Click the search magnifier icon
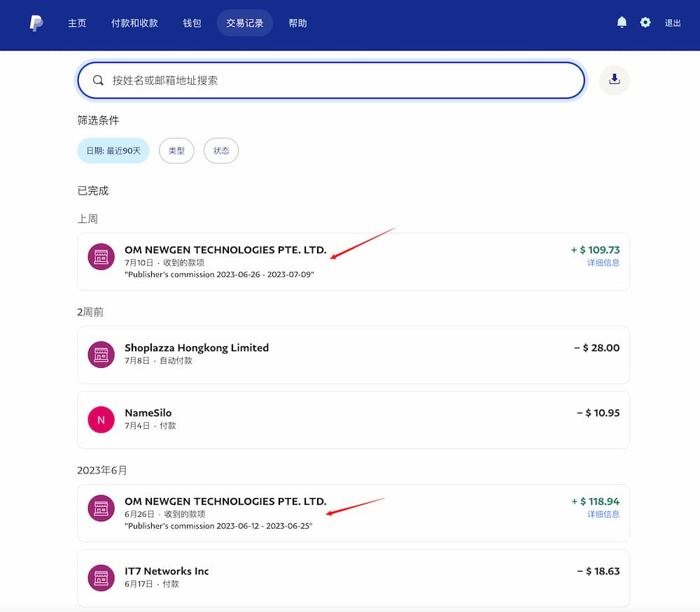The height and width of the screenshot is (612, 700). (x=98, y=80)
